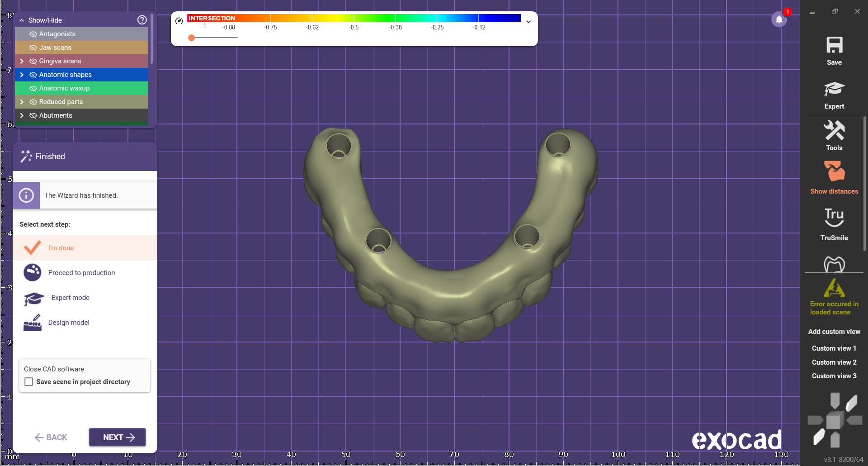
Task: Click the Expert mode graduation cap icon
Action: click(x=33, y=298)
